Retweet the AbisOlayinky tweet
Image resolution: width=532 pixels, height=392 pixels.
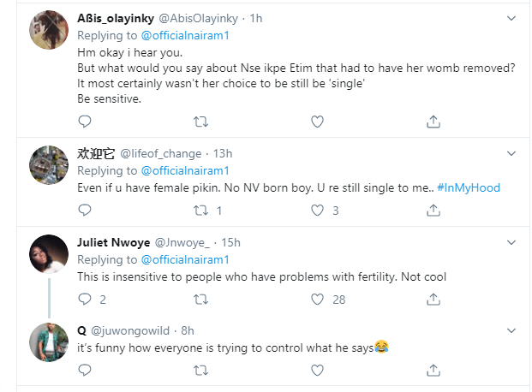202,121
